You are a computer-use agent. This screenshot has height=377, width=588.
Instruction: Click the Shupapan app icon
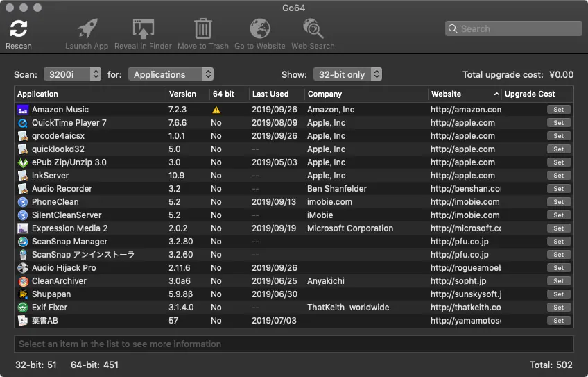coord(23,294)
